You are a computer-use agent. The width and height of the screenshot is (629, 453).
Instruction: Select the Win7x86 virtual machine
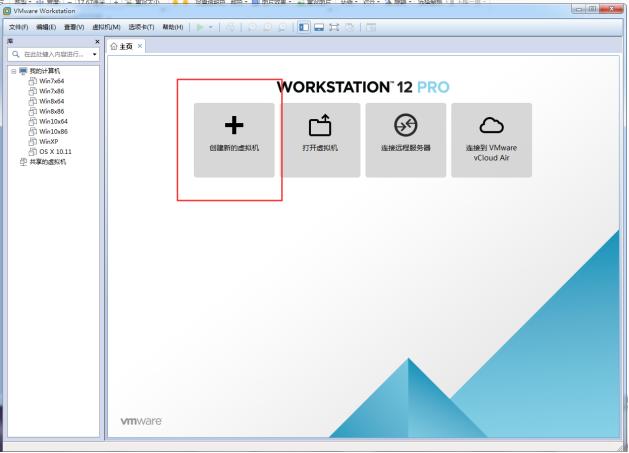(x=51, y=91)
